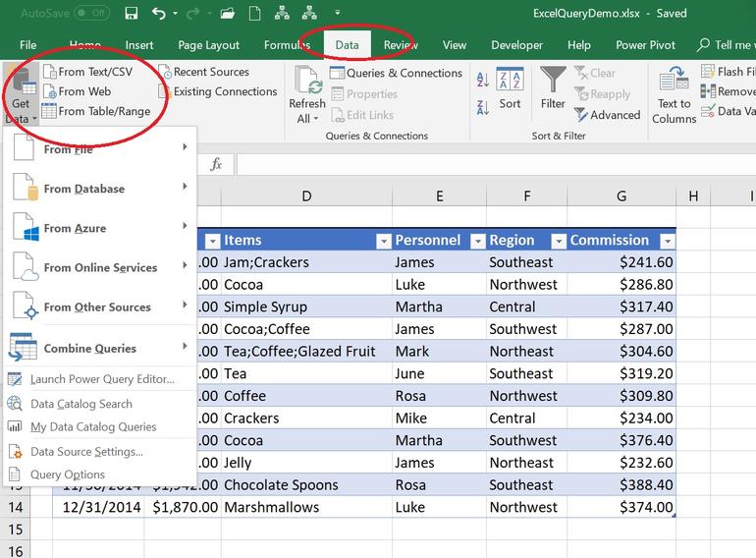Screen dimensions: 756x558
Task: Switch to the Page Layout tab
Action: [208, 45]
